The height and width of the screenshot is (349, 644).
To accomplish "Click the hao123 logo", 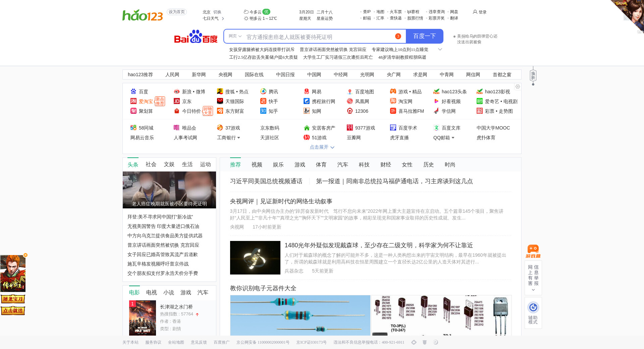I will point(143,15).
